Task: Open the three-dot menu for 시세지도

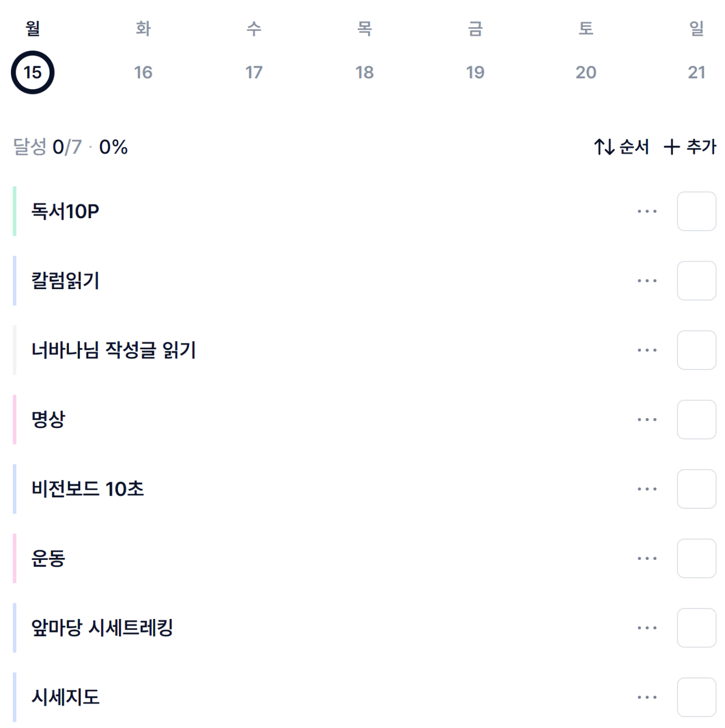Action: tap(647, 697)
